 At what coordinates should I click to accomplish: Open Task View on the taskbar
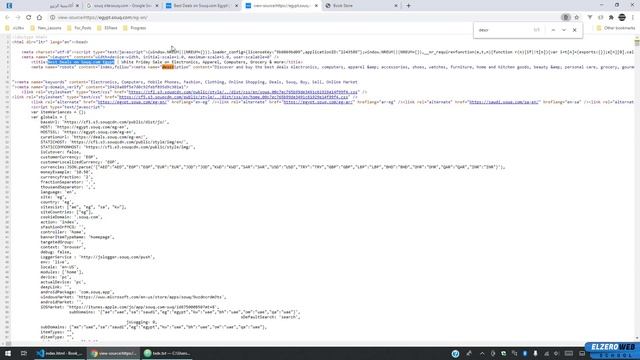coord(24,353)
